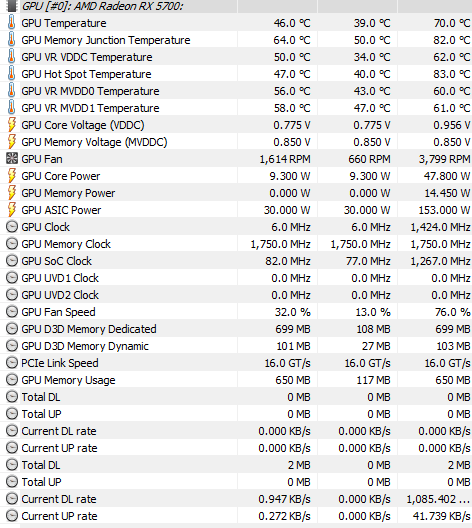
Task: Select the GPU Memory Usage label
Action: [x=68, y=380]
